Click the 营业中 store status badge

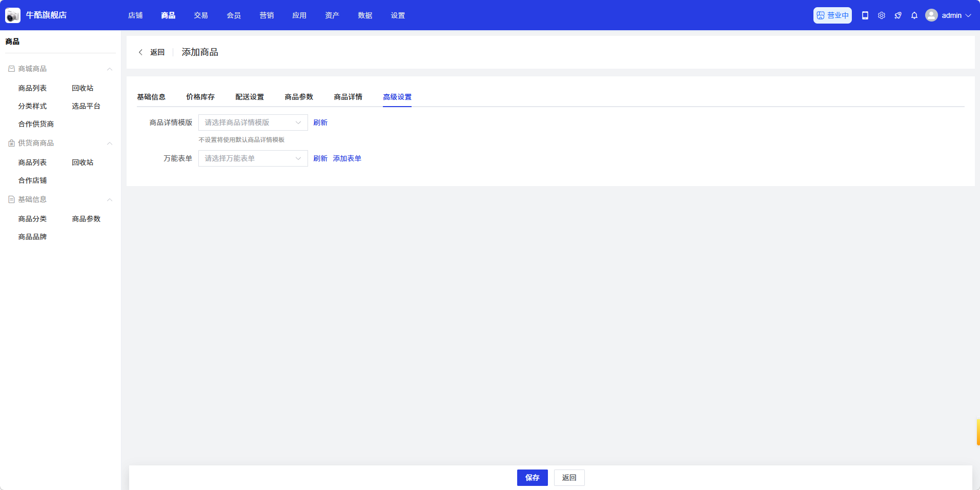tap(832, 15)
